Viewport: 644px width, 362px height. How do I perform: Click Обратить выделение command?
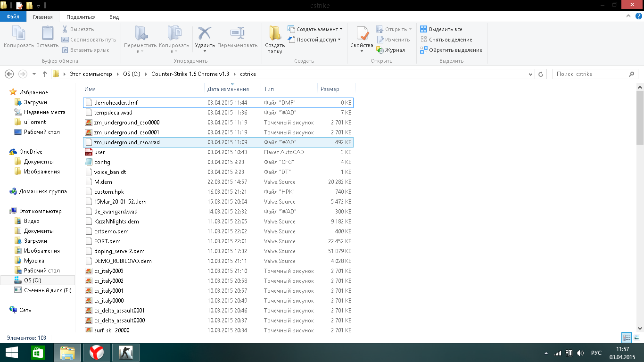click(451, 50)
